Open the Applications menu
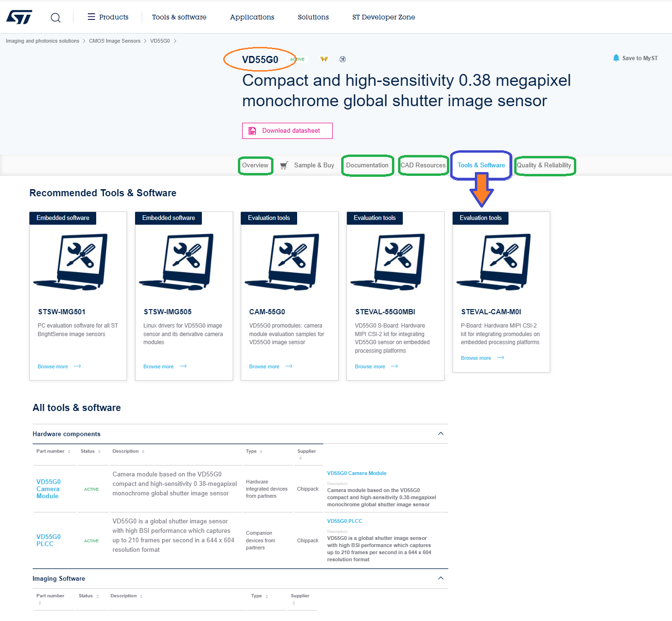The image size is (672, 621). tap(252, 17)
